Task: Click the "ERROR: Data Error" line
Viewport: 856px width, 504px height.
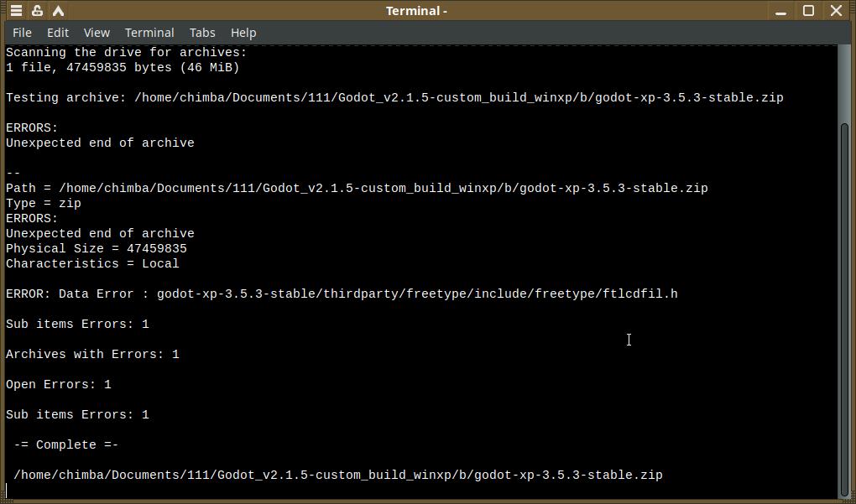Action: point(342,294)
